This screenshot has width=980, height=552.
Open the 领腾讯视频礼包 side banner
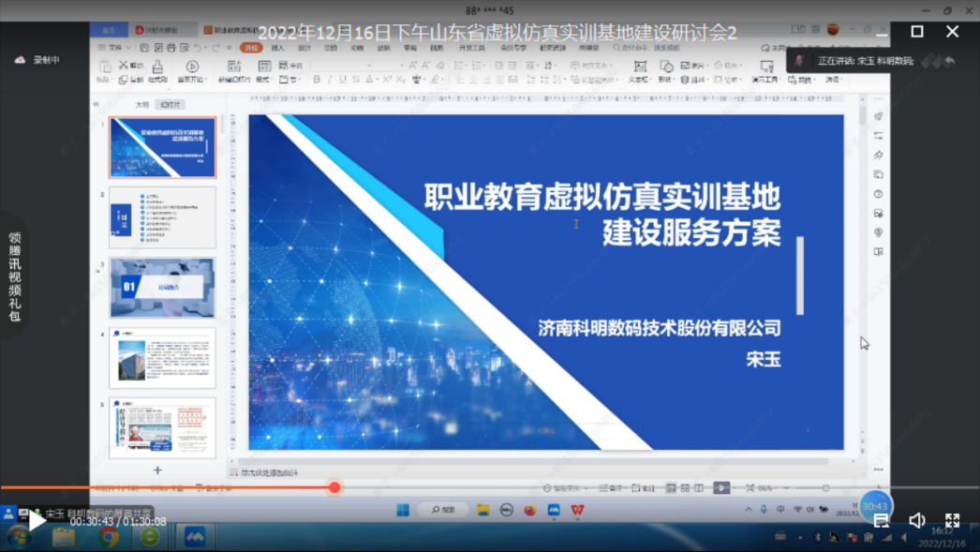click(x=15, y=276)
